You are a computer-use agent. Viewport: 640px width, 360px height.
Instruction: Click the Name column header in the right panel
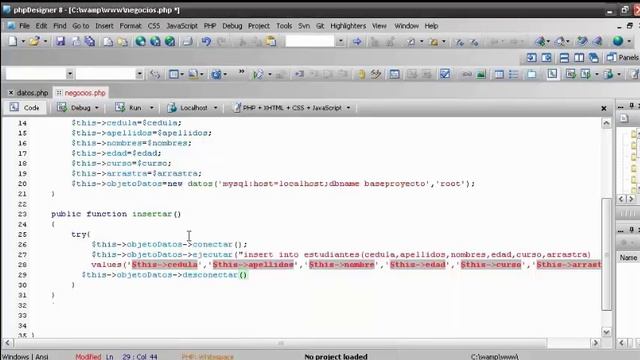[628, 258]
